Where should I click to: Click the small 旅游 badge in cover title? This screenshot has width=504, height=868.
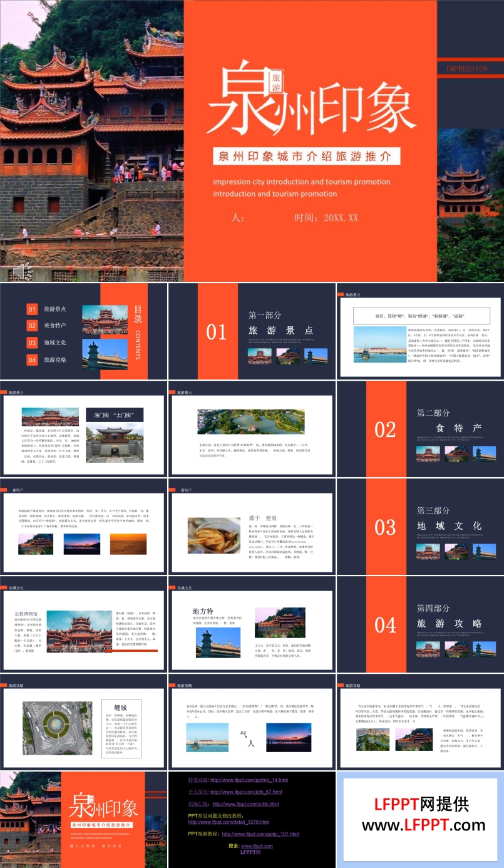276,83
